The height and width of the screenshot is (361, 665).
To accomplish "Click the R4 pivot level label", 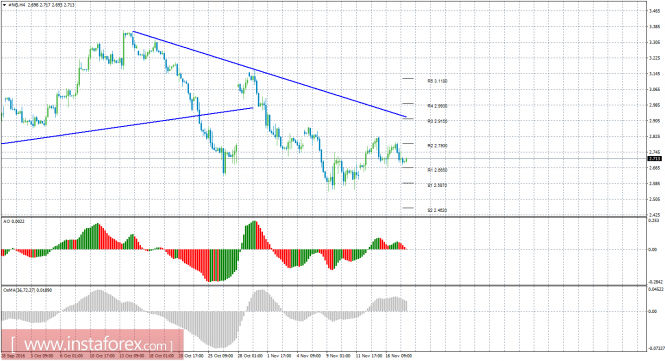I will [x=437, y=106].
